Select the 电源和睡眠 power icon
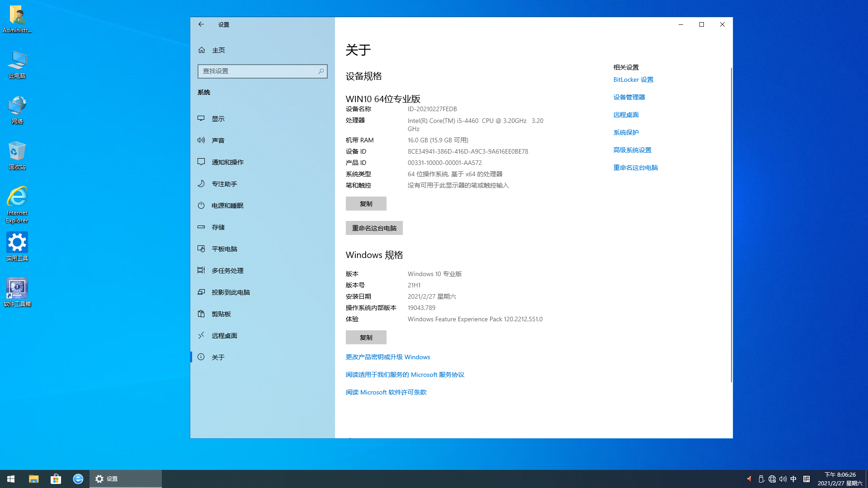The image size is (868, 488). tap(201, 205)
